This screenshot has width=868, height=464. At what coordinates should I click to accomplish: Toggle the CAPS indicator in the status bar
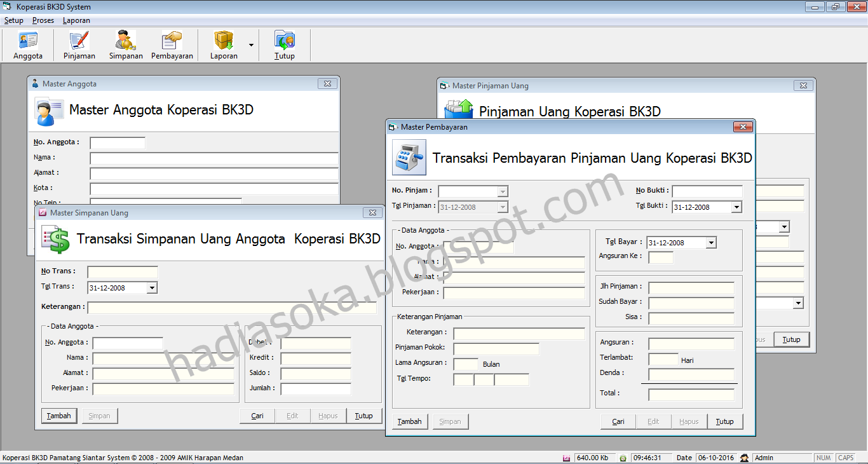click(847, 457)
